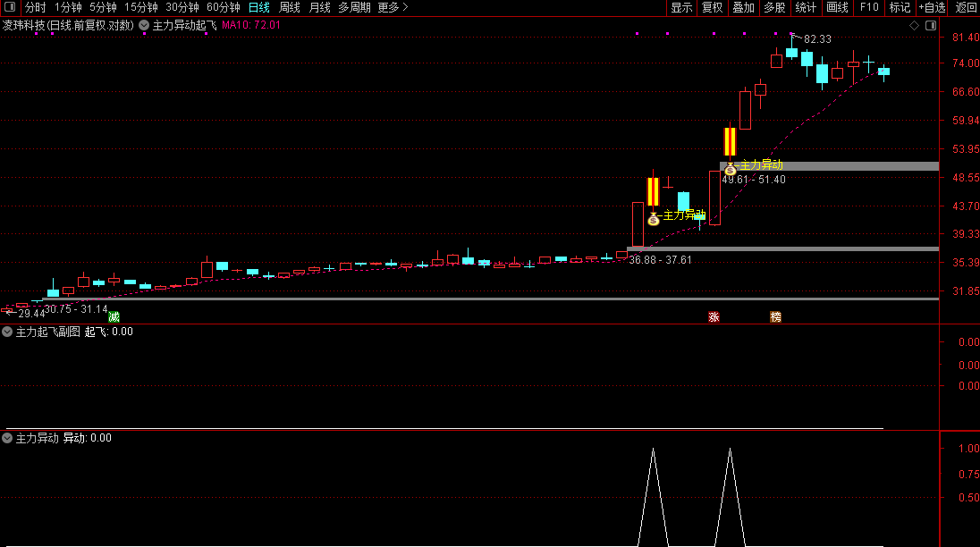Open the 画线 drawing tools
980x547 pixels.
pos(837,7)
